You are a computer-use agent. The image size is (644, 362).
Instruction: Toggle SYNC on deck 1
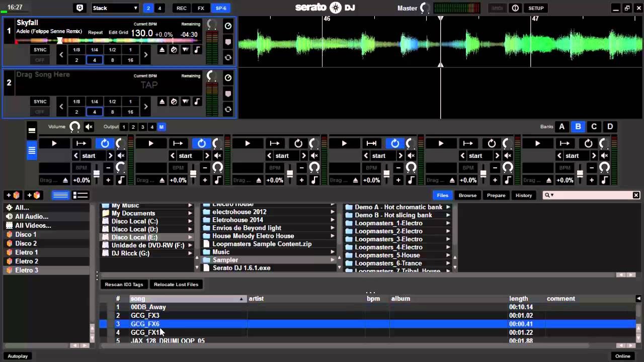coord(40,50)
